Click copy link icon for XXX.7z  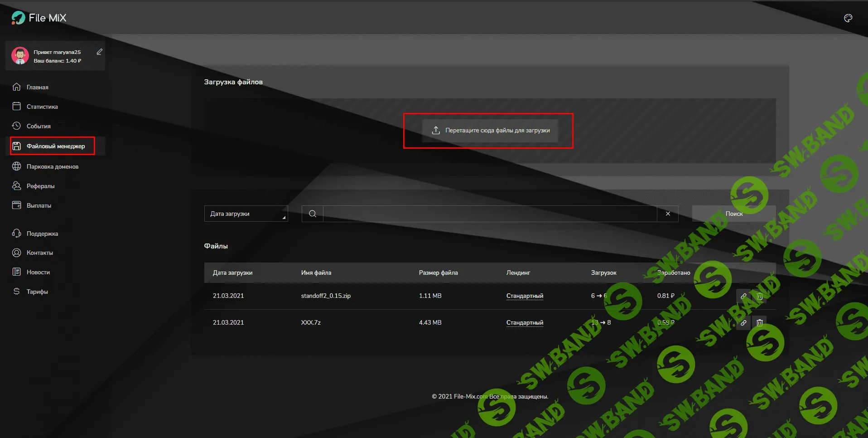pos(743,323)
